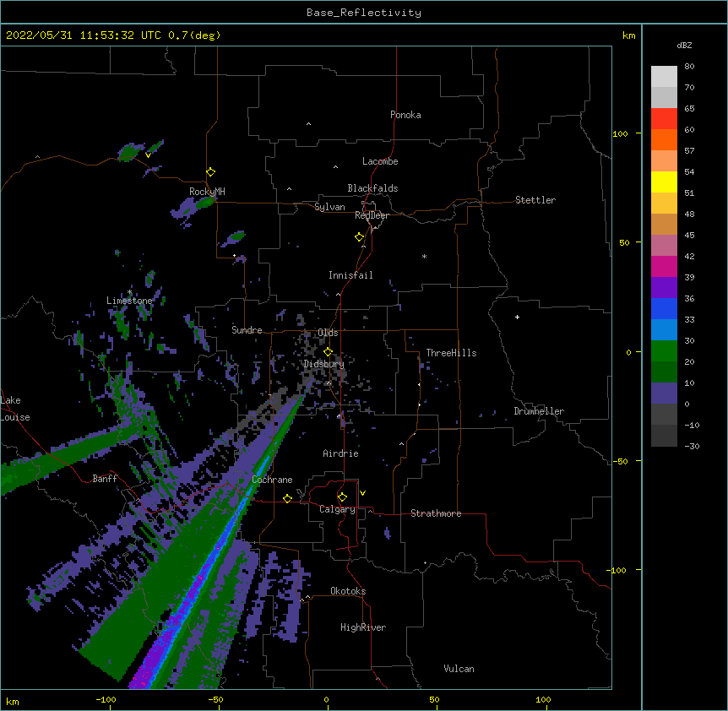Click the asterisk marker above Limestone
Image resolution: width=728 pixels, height=711 pixels.
[129, 292]
